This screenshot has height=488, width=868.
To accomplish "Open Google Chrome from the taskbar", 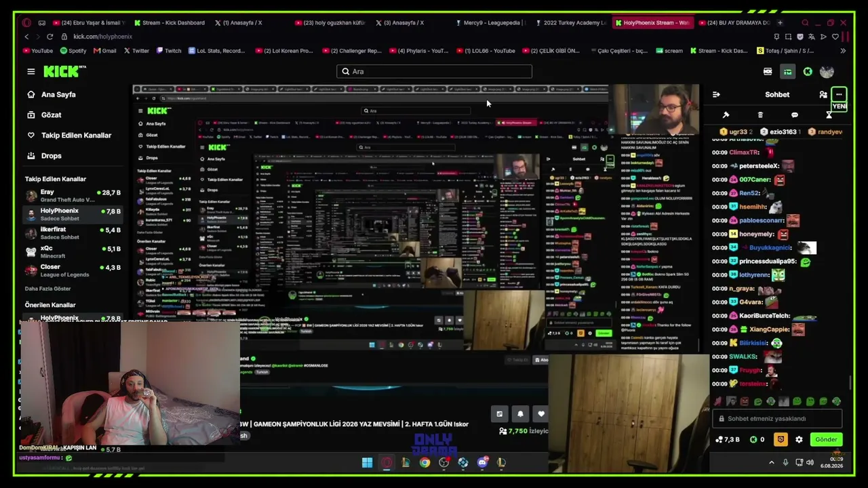I will pyautogui.click(x=425, y=463).
